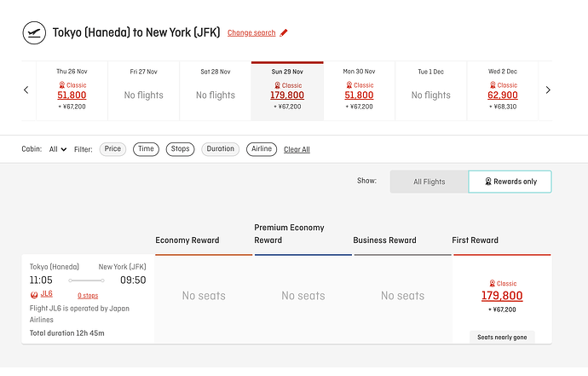This screenshot has width=588, height=376.
Task: Select Tue 1 Dec date tab
Action: coord(431,90)
